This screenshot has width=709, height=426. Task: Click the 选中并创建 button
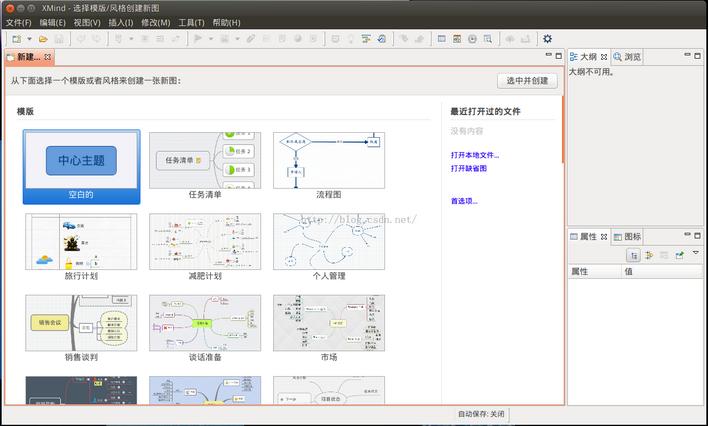click(527, 81)
